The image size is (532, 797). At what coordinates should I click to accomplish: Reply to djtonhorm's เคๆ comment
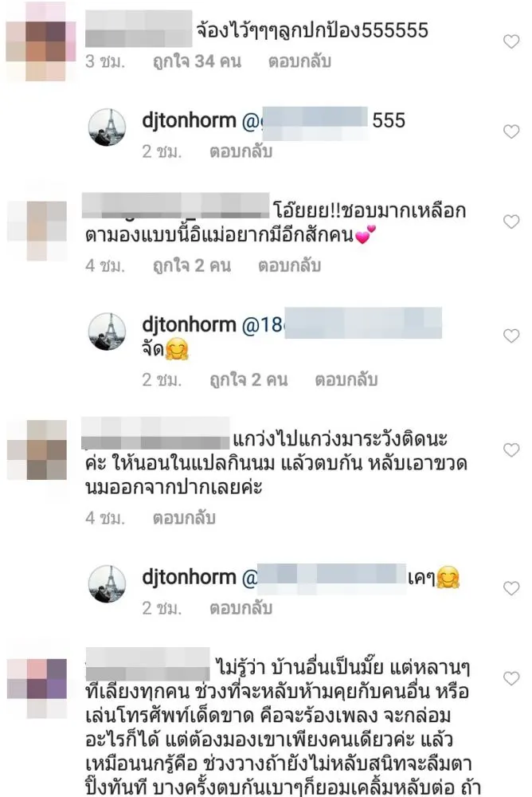241,608
